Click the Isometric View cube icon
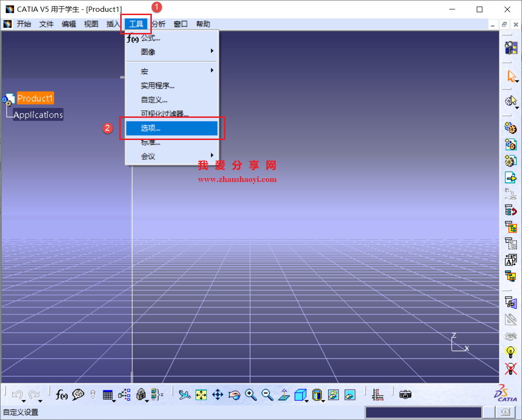Viewport: 522px width, 420px height. click(x=300, y=395)
